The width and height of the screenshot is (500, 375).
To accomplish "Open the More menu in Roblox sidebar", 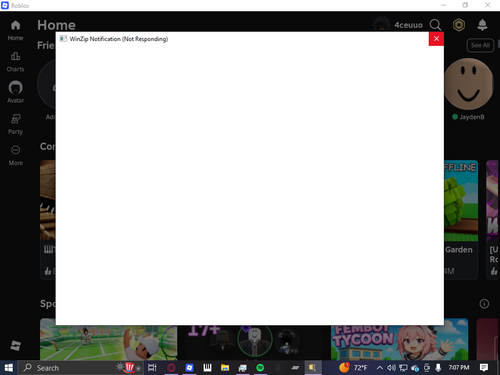I will [x=15, y=155].
